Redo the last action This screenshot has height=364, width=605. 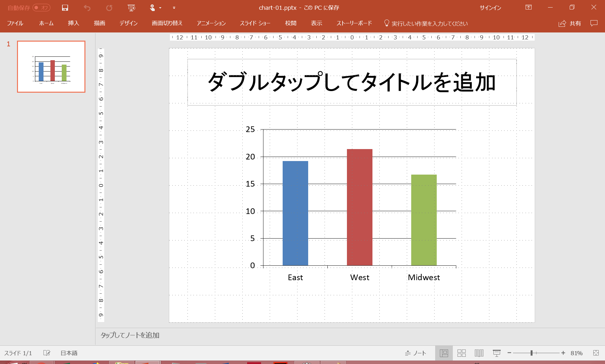pyautogui.click(x=109, y=8)
